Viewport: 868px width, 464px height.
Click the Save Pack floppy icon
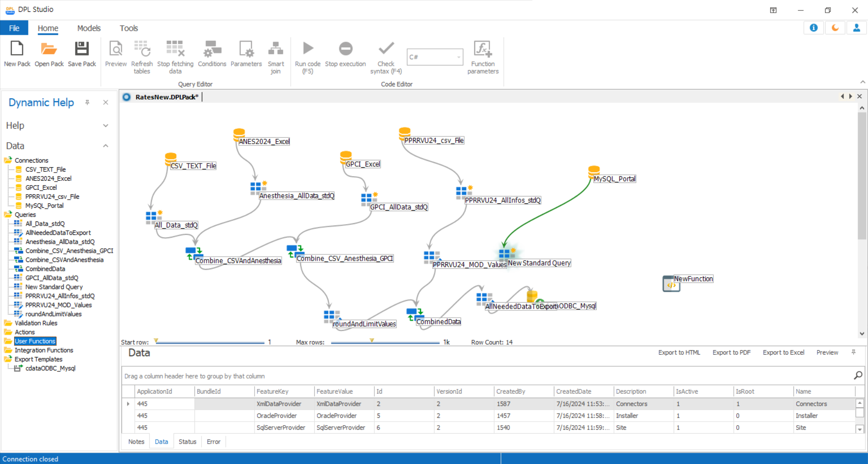pyautogui.click(x=82, y=49)
